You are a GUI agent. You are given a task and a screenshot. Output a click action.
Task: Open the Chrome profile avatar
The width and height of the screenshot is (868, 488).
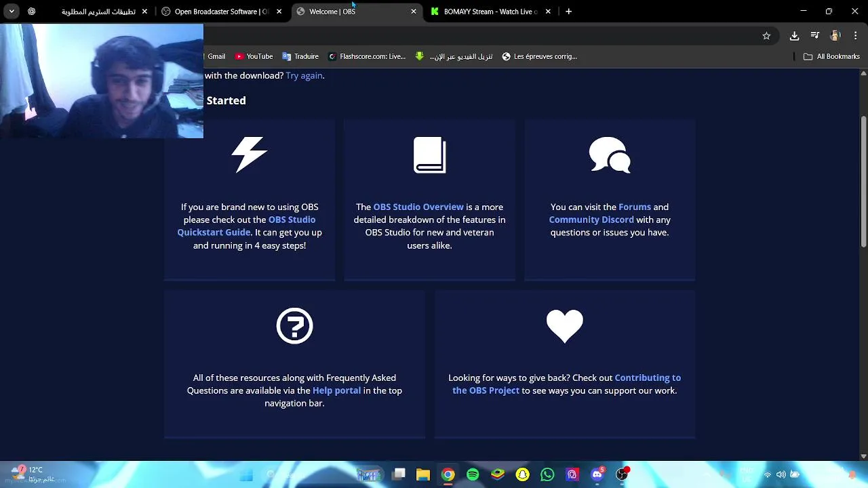point(835,36)
